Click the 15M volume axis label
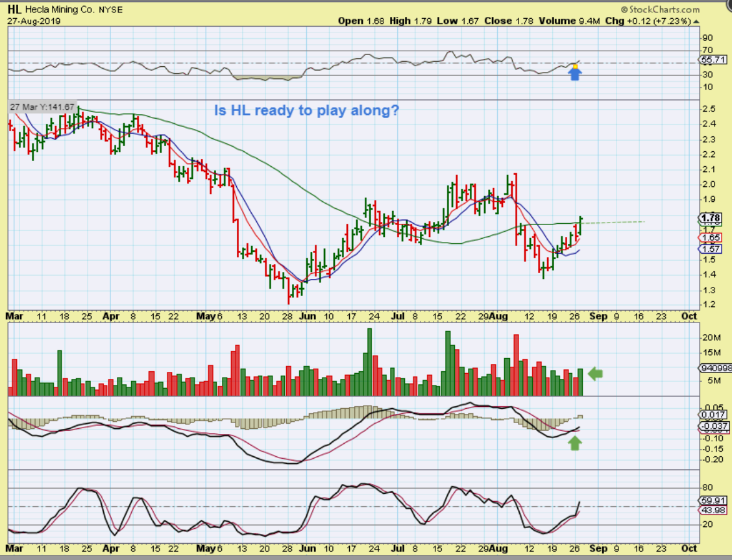This screenshot has height=560, width=732. click(x=711, y=352)
